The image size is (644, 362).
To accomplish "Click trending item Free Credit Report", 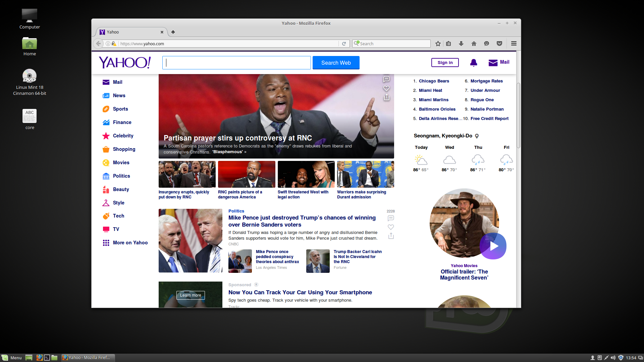I will point(489,119).
